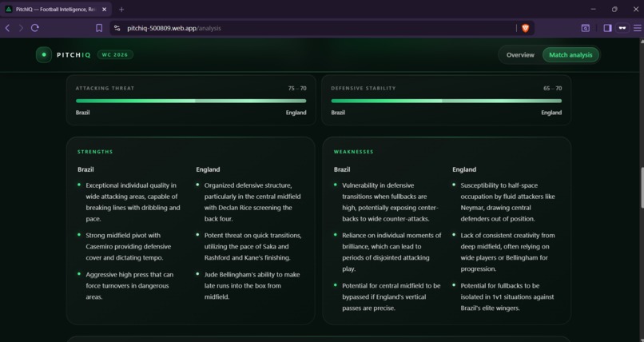
Task: Open the Leo glasses toolbar icon
Action: point(622,28)
